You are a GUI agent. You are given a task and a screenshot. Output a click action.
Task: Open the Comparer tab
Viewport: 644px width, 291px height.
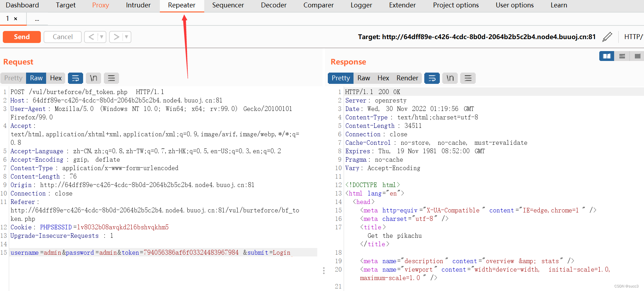(318, 5)
